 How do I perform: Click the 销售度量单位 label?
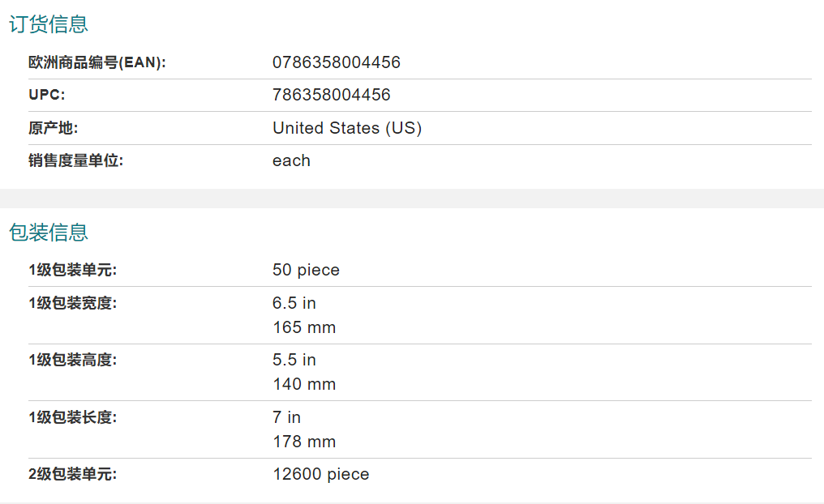tap(75, 160)
